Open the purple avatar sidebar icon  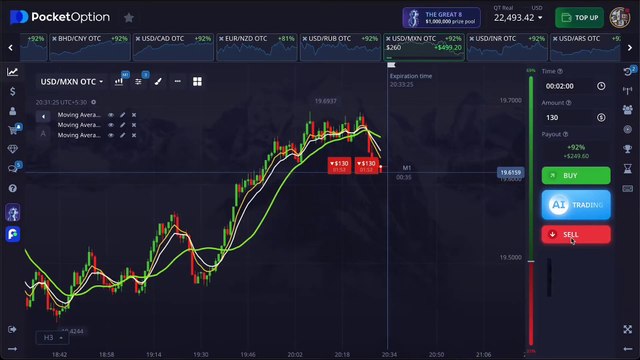tap(13, 213)
